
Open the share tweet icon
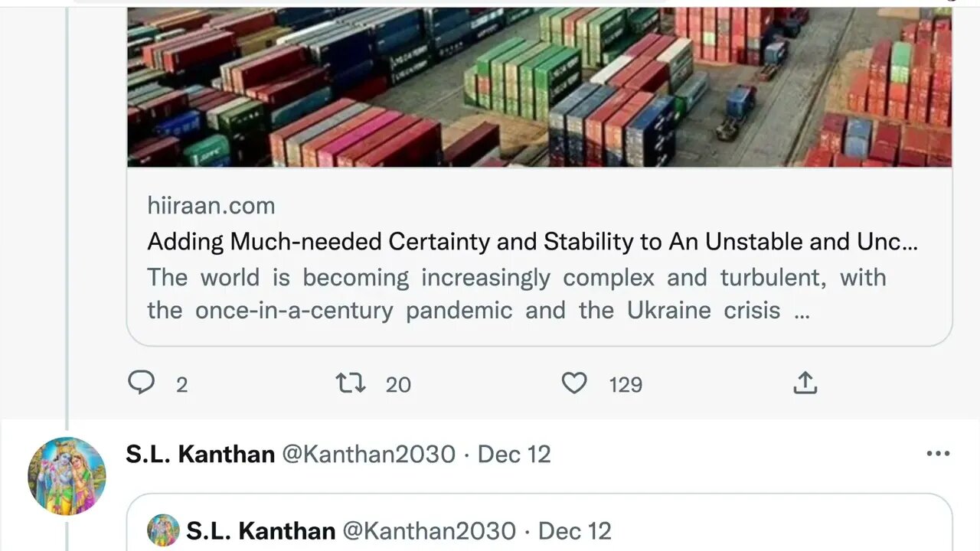click(x=805, y=383)
